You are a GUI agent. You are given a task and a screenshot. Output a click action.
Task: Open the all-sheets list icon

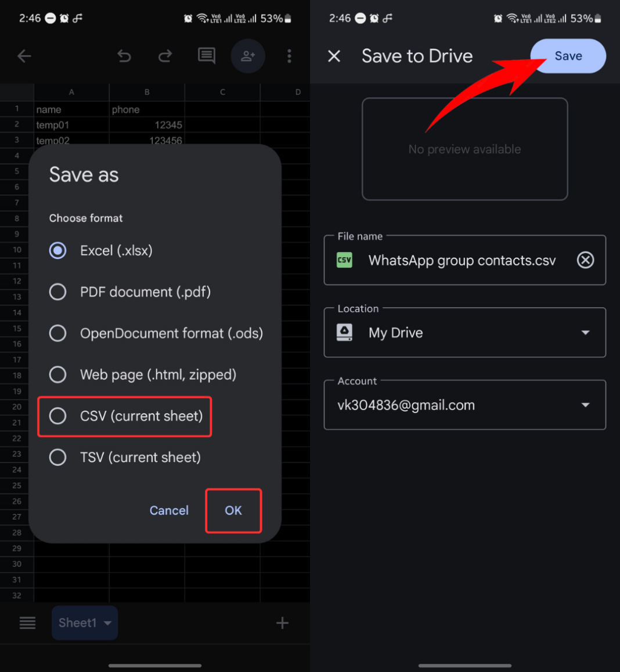(27, 623)
